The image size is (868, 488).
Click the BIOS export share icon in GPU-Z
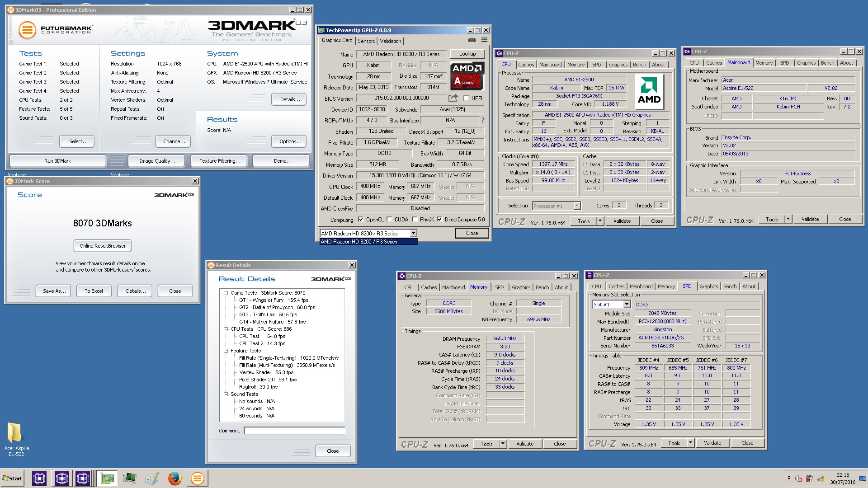click(x=453, y=98)
